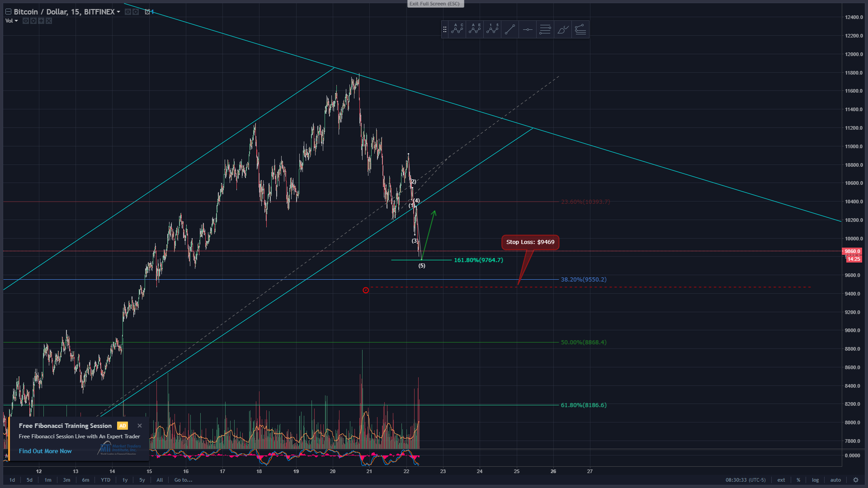Toggle Bitcoin symbol visibility eye icon

[128, 12]
